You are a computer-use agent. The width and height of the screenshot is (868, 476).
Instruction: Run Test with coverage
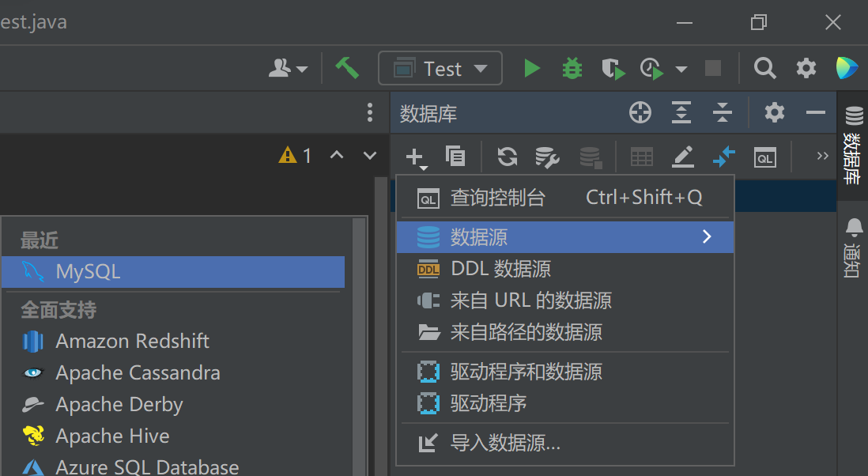(613, 68)
